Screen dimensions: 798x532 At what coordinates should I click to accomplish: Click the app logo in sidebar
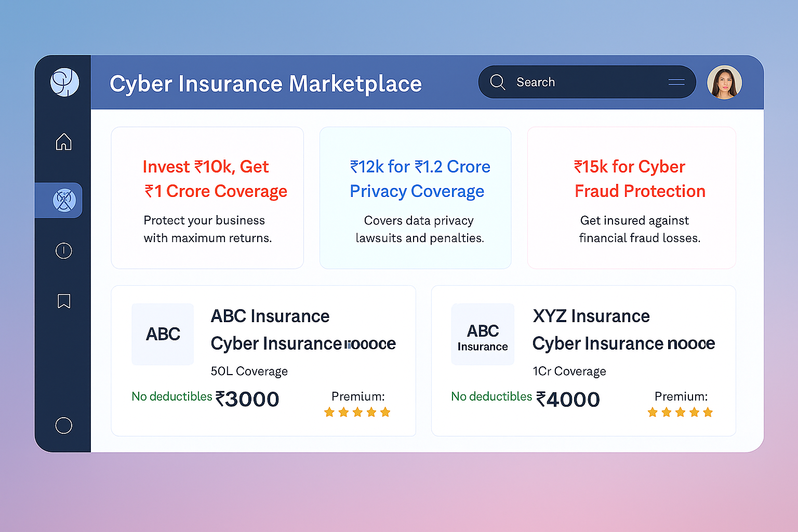pyautogui.click(x=64, y=82)
